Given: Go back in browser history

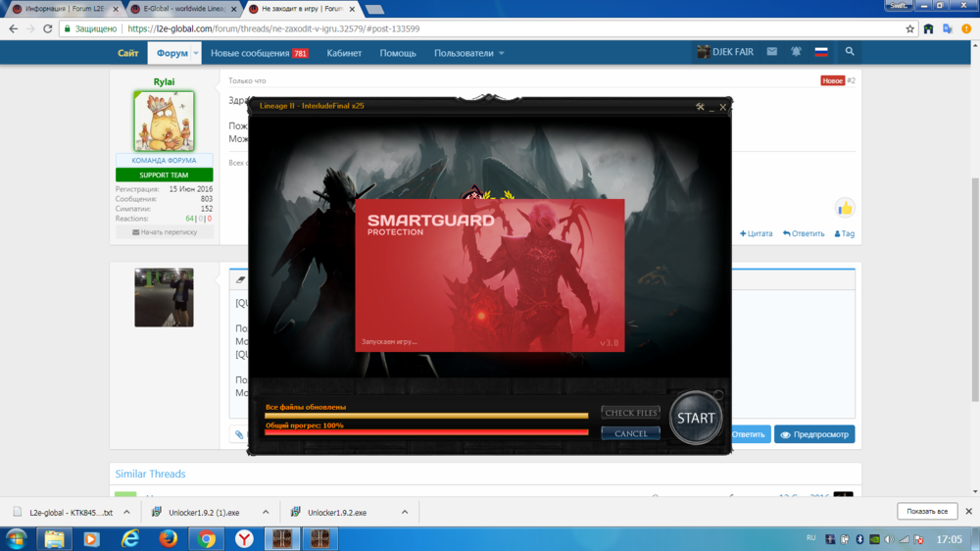Looking at the screenshot, I should (13, 28).
